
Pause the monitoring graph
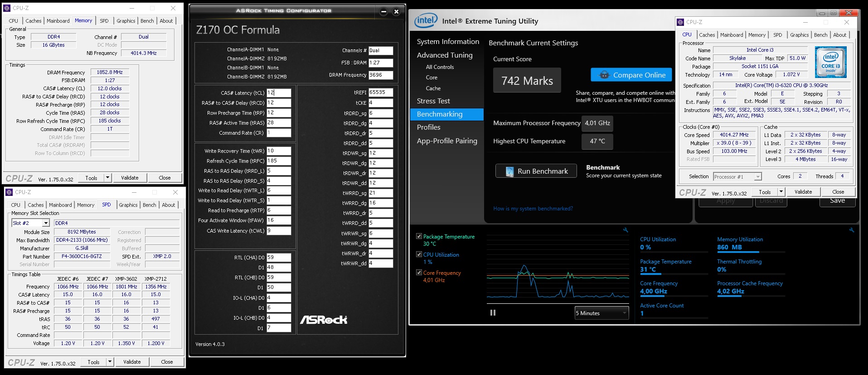pos(493,313)
